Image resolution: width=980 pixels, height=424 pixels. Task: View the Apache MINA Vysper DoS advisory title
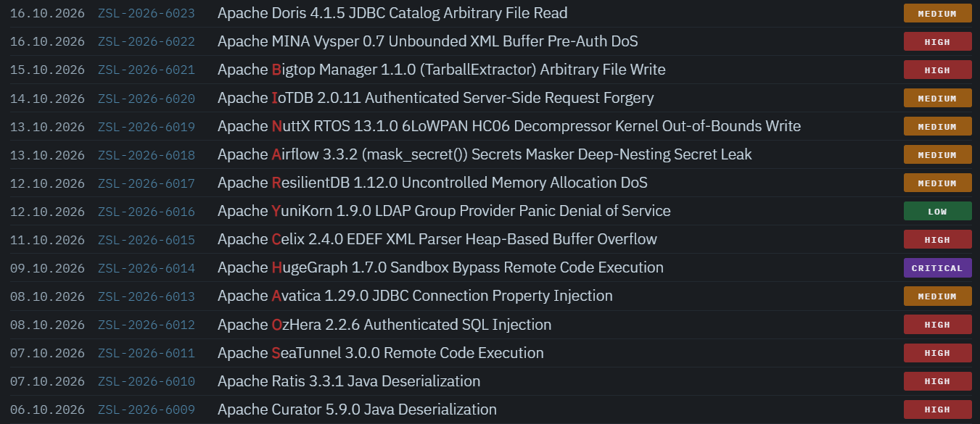[x=428, y=42]
